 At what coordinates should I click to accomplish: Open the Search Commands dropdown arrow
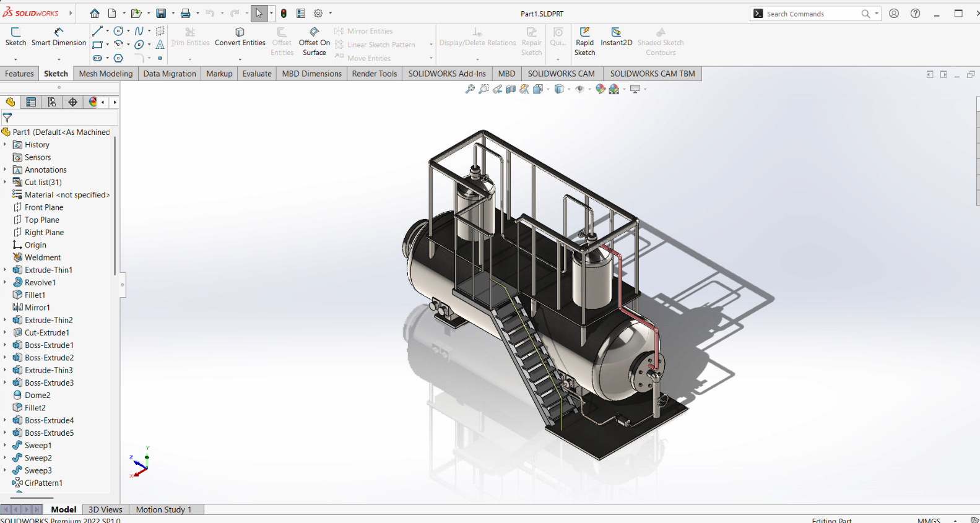point(877,13)
